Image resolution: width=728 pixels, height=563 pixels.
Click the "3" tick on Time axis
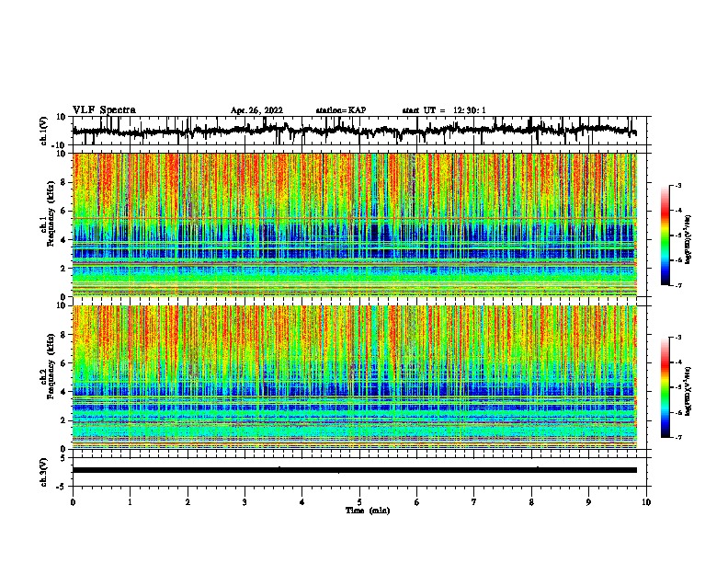(245, 502)
